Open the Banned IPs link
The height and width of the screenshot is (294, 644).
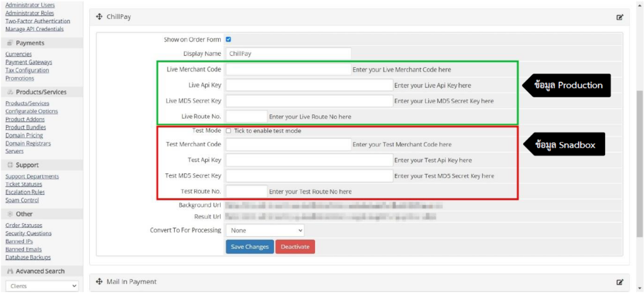[x=19, y=241]
